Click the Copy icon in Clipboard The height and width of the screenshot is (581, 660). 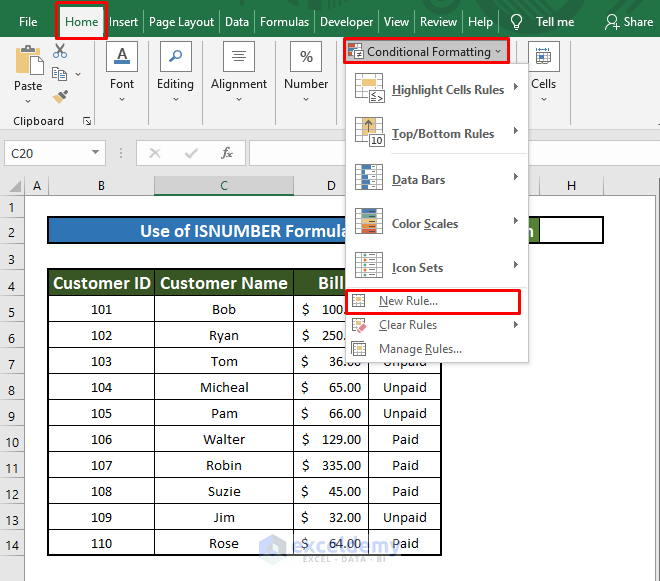(60, 74)
